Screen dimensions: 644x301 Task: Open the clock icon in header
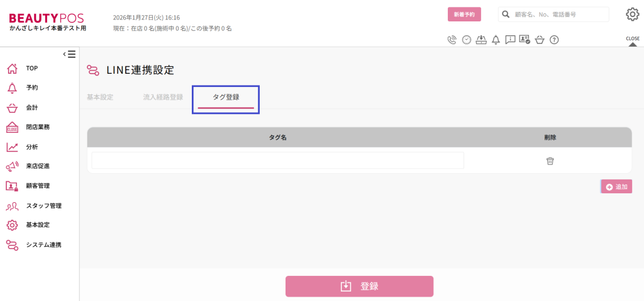point(466,40)
